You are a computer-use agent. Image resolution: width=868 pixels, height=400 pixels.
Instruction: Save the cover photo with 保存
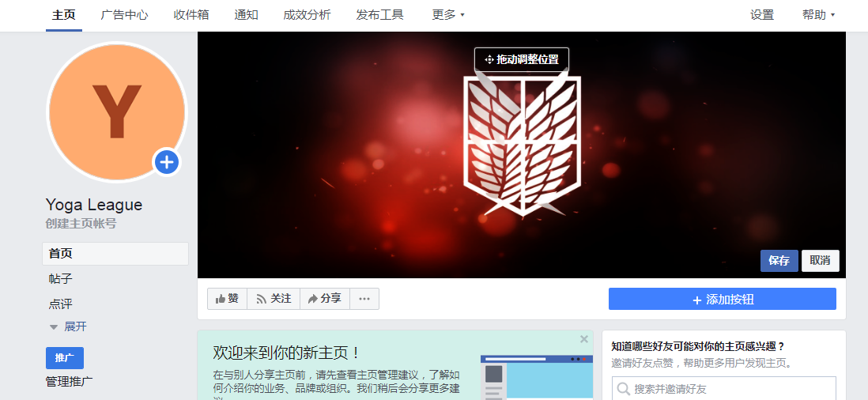(x=779, y=261)
